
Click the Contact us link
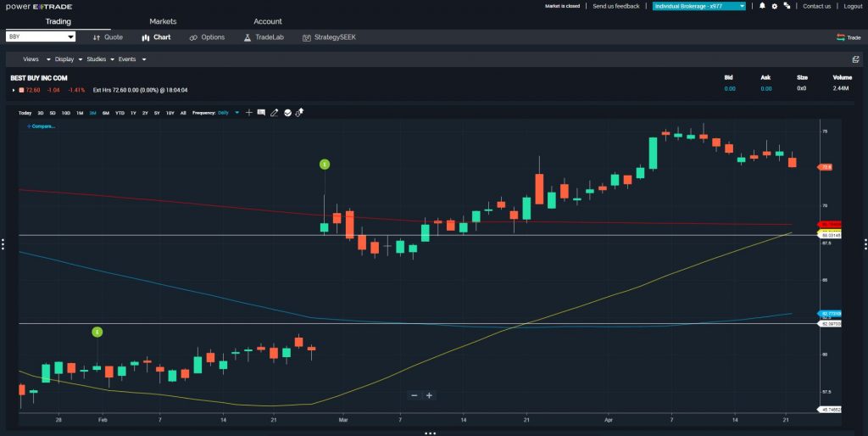click(817, 6)
